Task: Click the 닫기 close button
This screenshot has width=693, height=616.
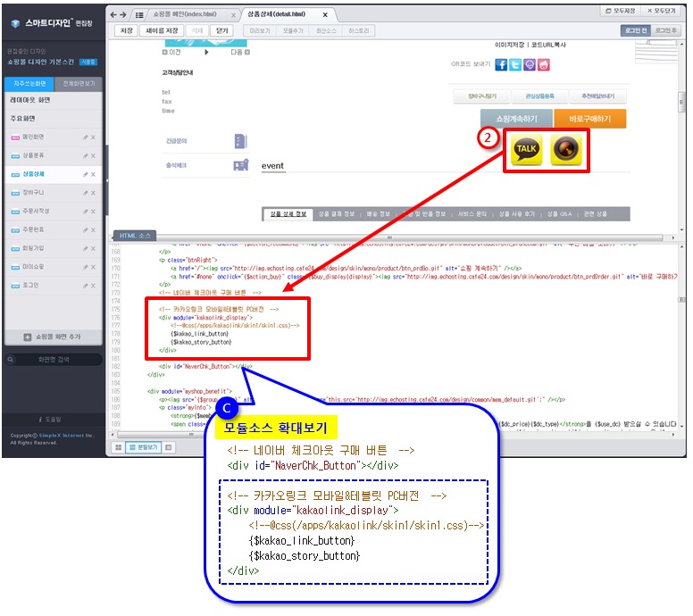Action: (221, 30)
